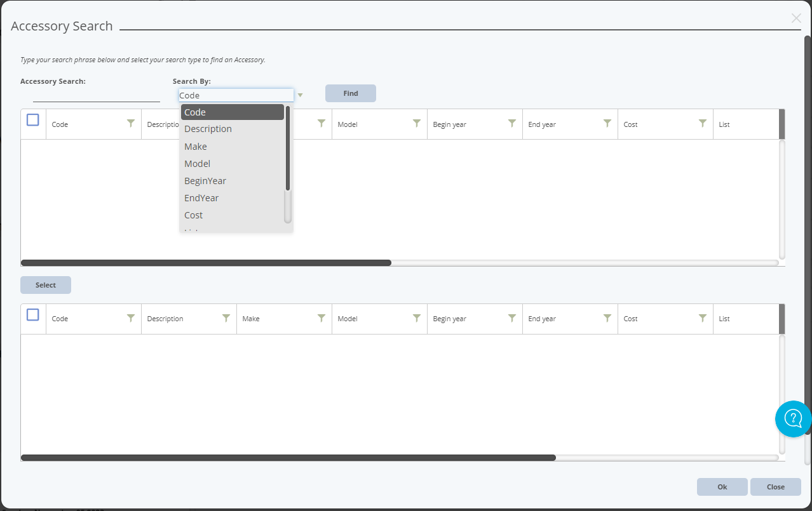Confirm with the Ok button
Image resolution: width=812 pixels, height=511 pixels.
click(722, 486)
